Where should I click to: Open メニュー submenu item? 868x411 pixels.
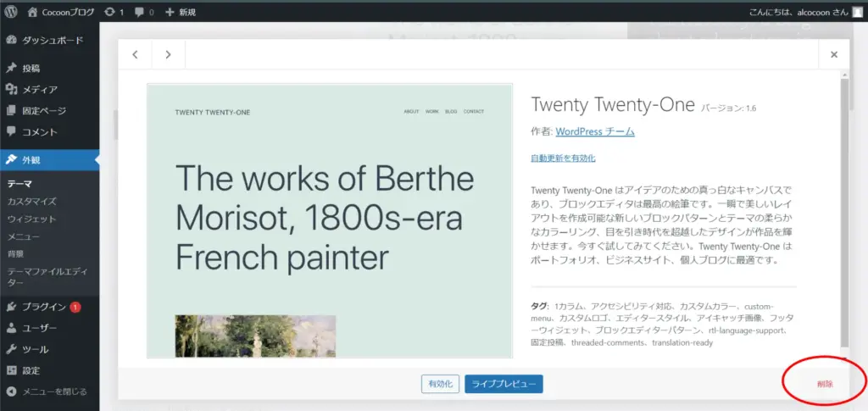point(23,236)
